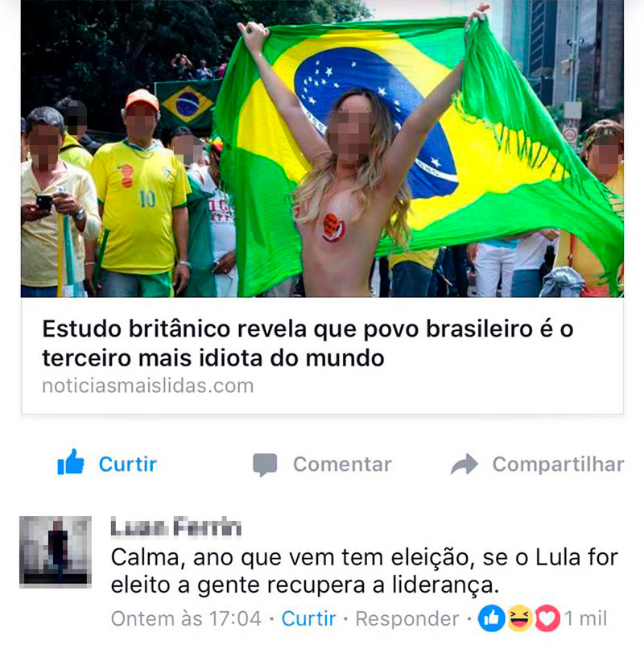Click the small Brazil flag behind the crowd
The height and width of the screenshot is (653, 644).
[x=188, y=104]
